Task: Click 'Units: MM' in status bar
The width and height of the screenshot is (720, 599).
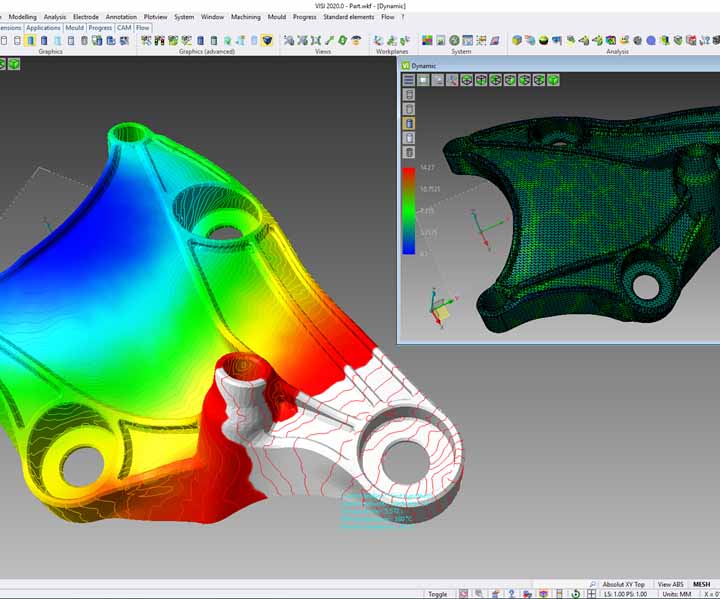Action: 676,594
